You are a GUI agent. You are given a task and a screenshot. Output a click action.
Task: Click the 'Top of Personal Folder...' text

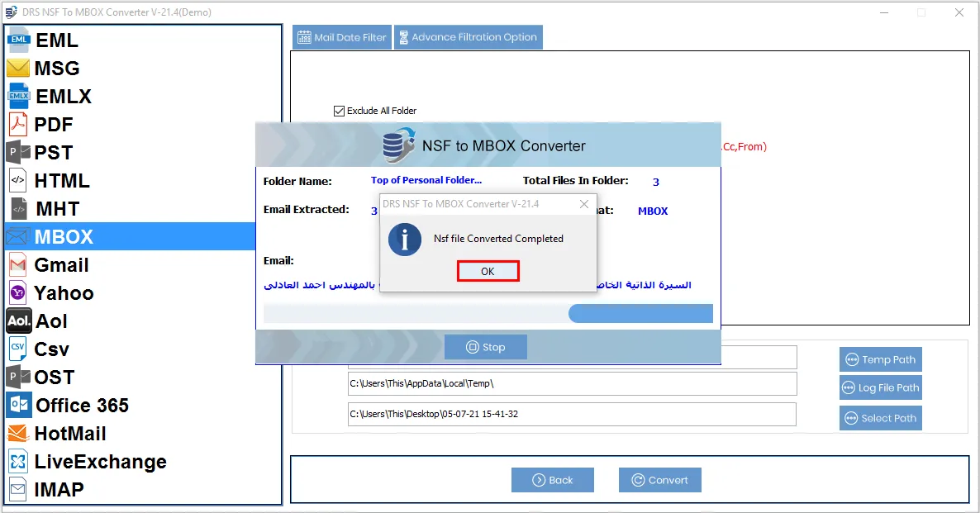tap(426, 180)
